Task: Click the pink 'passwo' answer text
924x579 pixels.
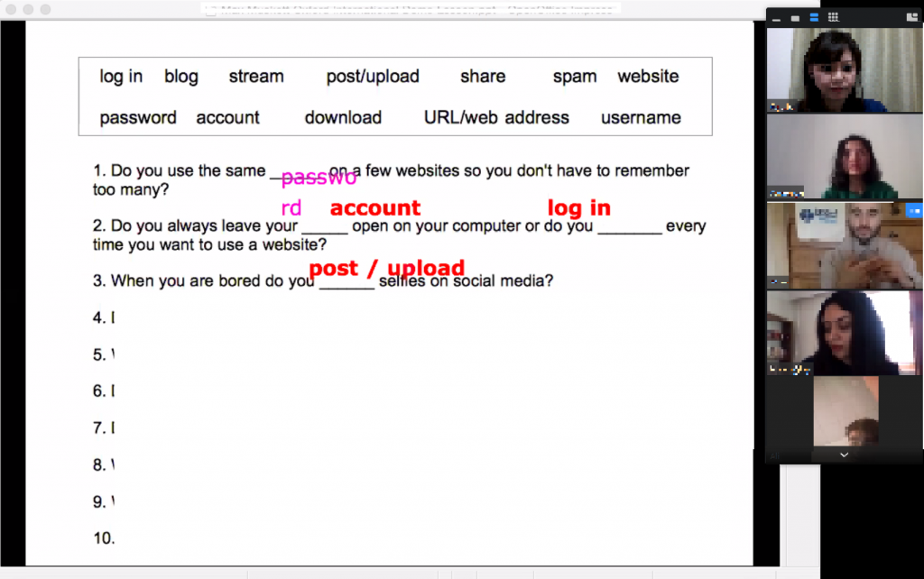Action: tap(319, 178)
